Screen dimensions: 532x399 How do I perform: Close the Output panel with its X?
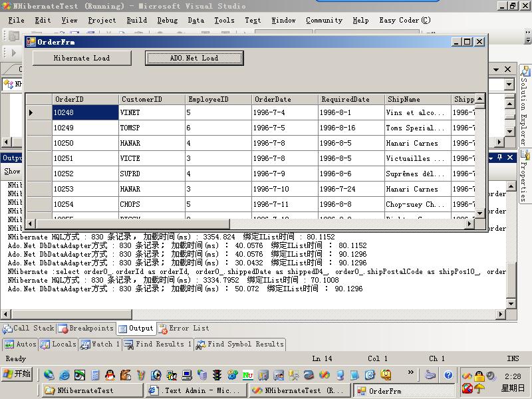pyautogui.click(x=510, y=158)
